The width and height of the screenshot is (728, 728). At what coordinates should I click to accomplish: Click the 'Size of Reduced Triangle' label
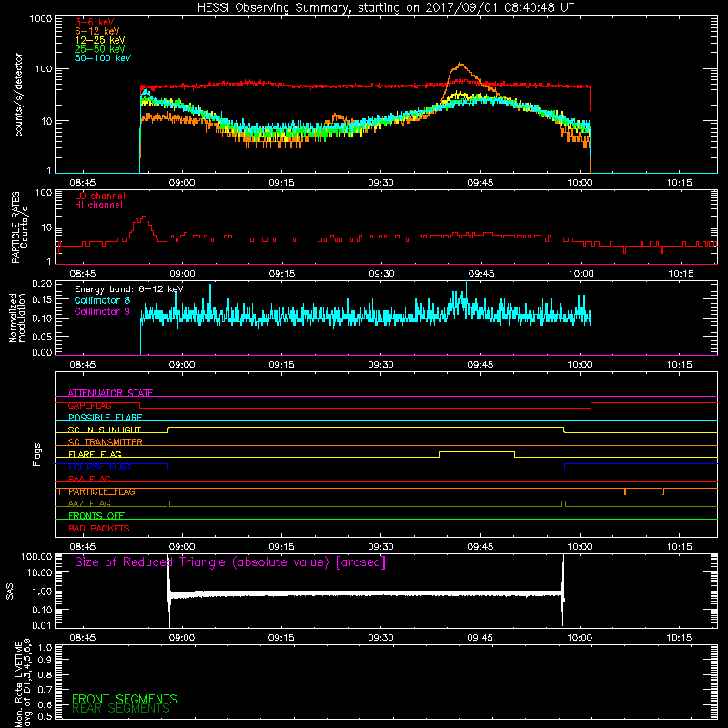(230, 562)
